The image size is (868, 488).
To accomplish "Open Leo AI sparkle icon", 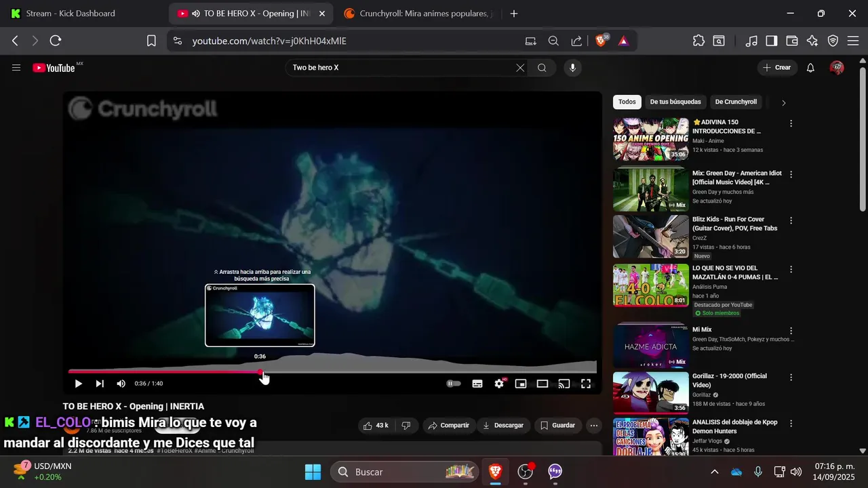I will [x=812, y=41].
